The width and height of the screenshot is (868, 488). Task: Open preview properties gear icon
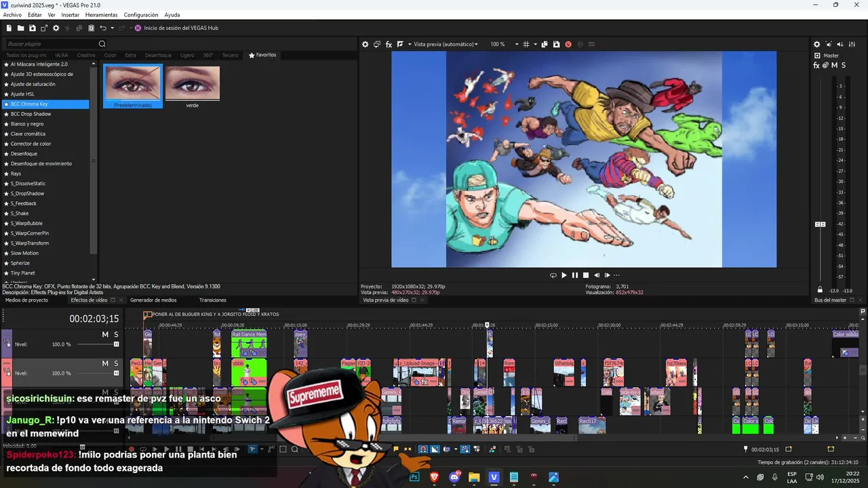pos(365,44)
